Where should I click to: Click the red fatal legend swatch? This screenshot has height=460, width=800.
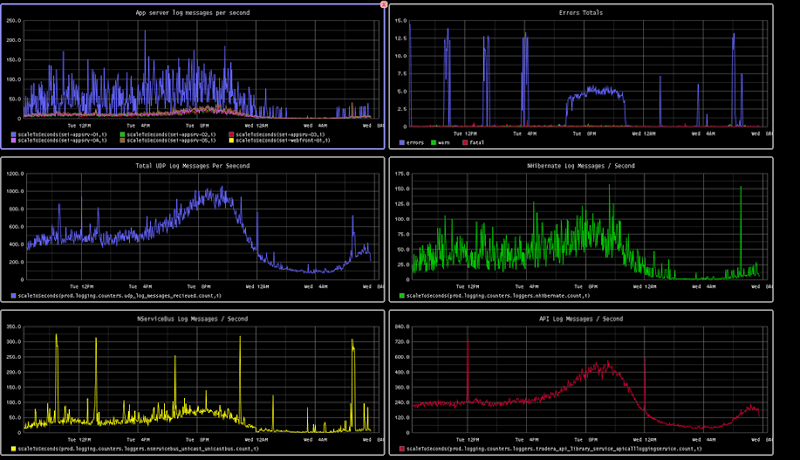click(x=464, y=142)
